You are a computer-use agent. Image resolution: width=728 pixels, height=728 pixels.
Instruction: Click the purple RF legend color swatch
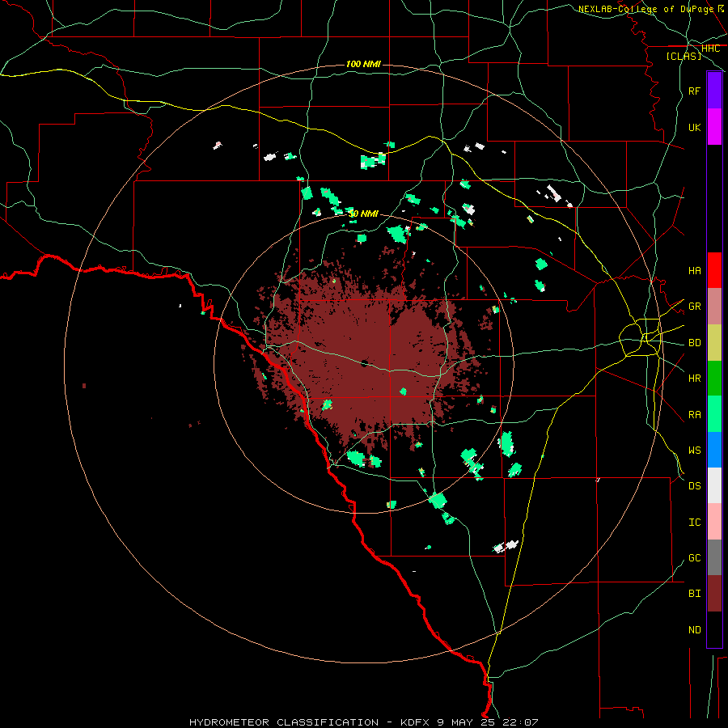tap(714, 91)
